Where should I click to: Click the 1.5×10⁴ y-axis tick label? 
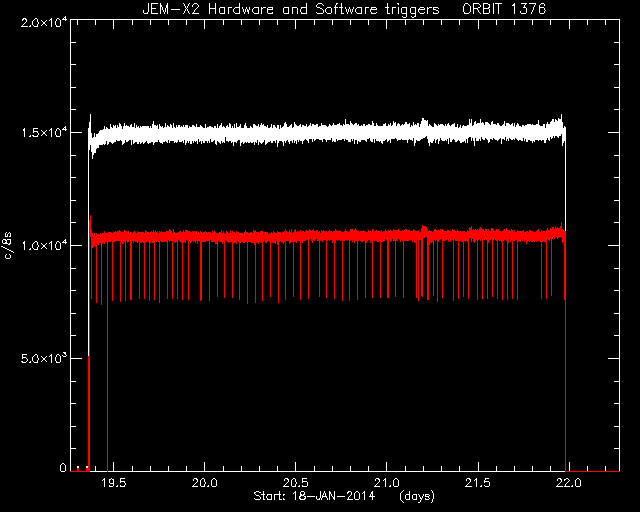tap(44, 133)
